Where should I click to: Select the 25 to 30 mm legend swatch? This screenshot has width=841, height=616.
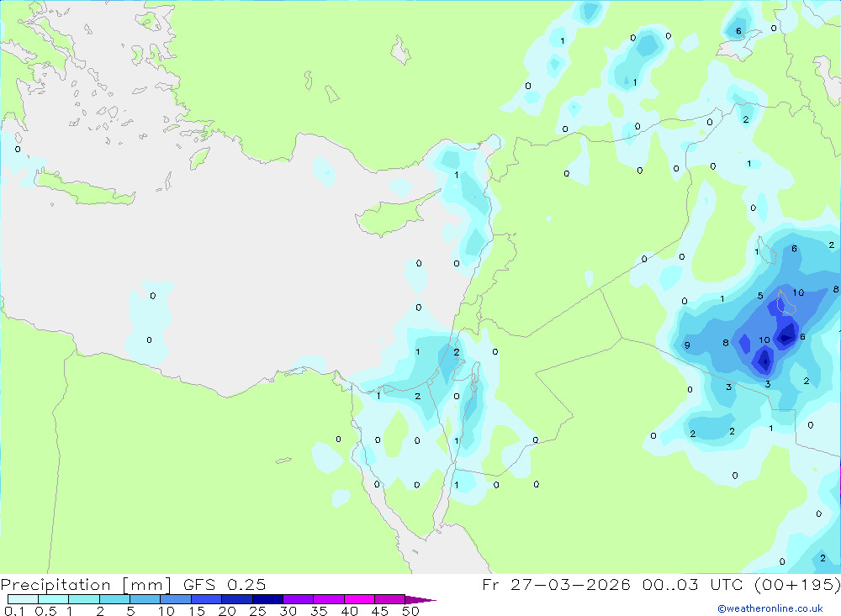(267, 599)
